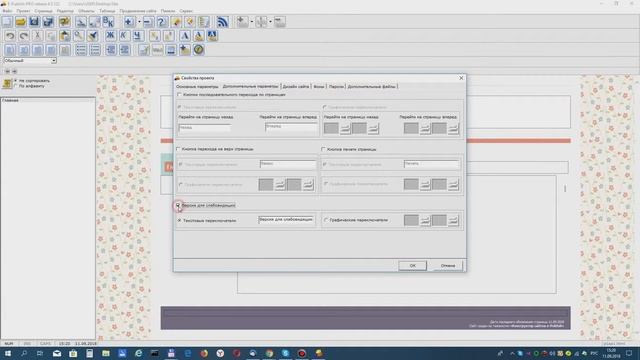Redo the action via toolbar arrow
Viewport: 640px width, 360px height.
24,36
